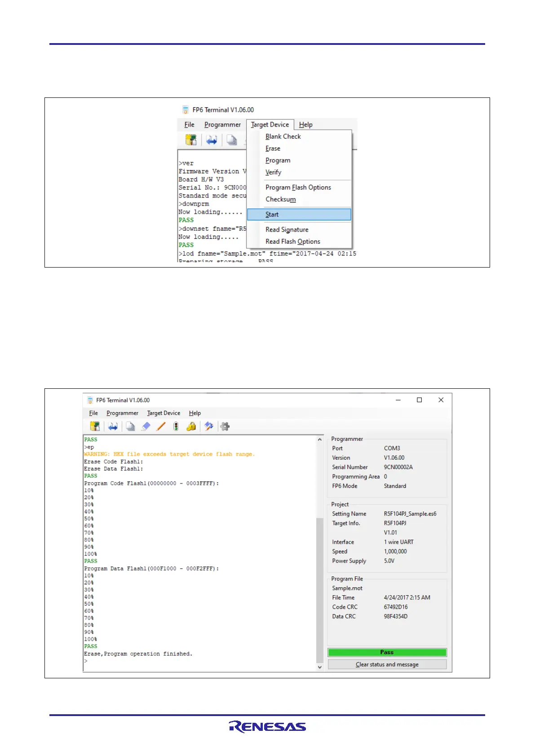Click the 5.0V power supply value
535x756 pixels.
point(389,561)
